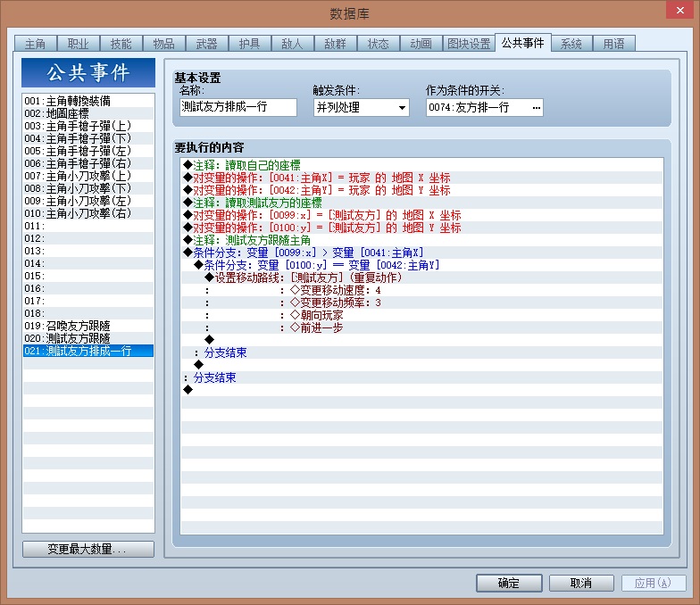Close the 数据库 window
700x605 pixels.
(x=679, y=10)
